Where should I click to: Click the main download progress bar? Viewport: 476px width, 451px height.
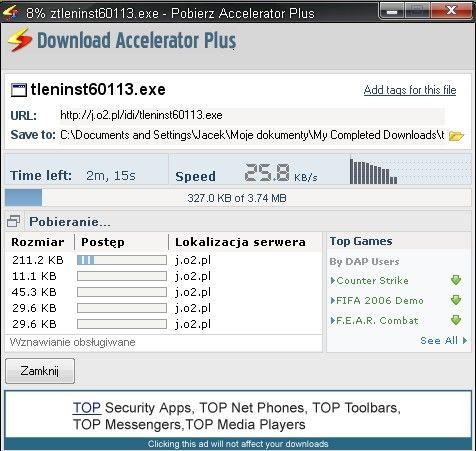pos(237,198)
